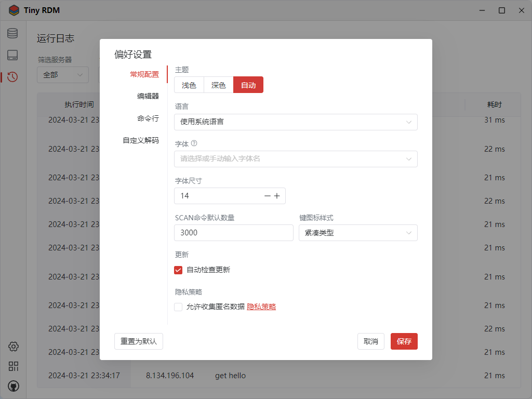Screen dimensions: 532x399
Task: Click the font help question mark icon
Action: [x=194, y=143]
